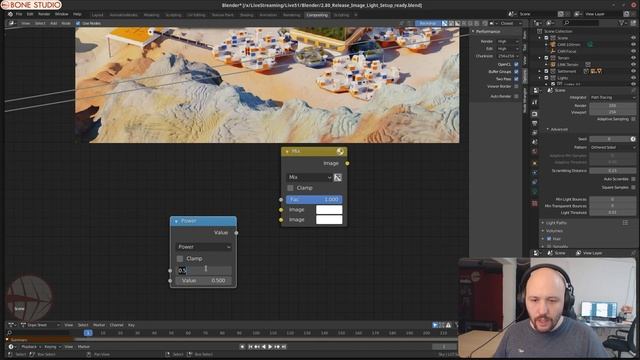Open the Render properties tab icon

pos(535,114)
